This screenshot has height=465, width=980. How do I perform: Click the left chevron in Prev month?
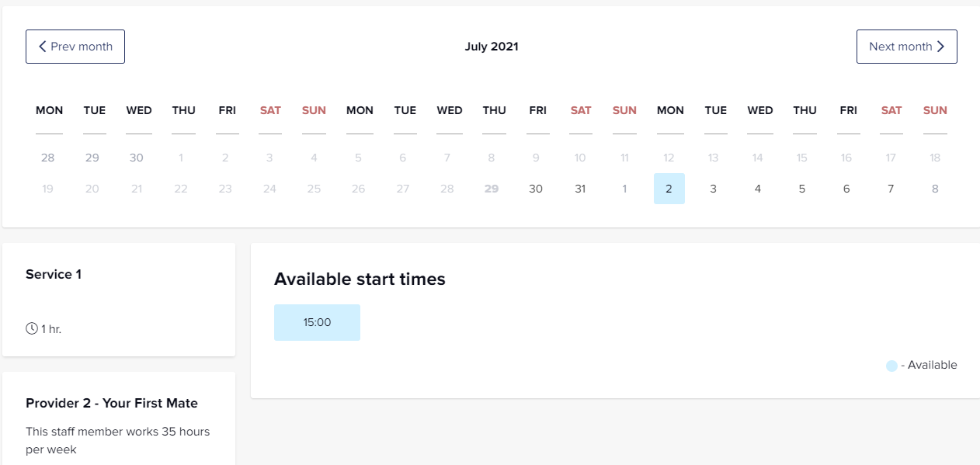click(x=43, y=47)
